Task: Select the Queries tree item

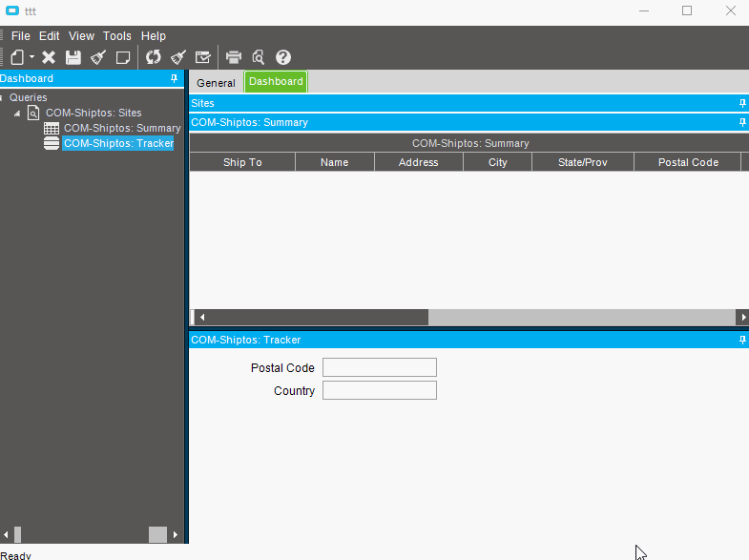Action: (29, 97)
